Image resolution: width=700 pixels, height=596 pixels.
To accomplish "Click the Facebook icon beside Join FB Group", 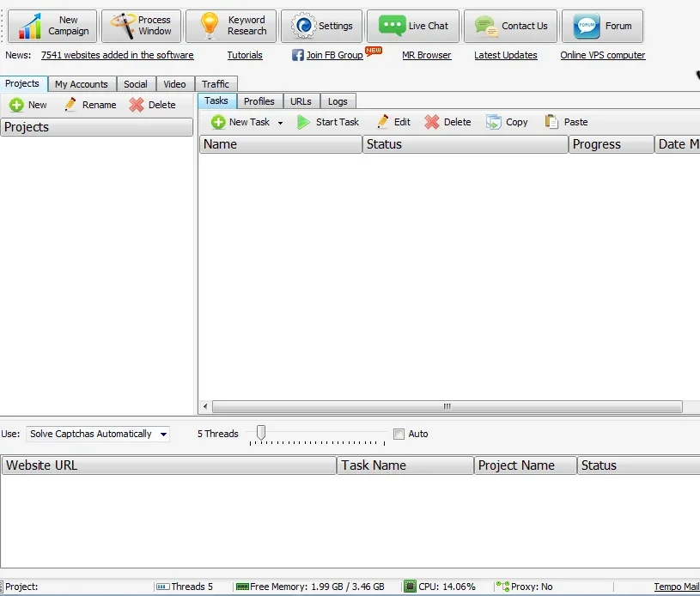I will pyautogui.click(x=298, y=55).
